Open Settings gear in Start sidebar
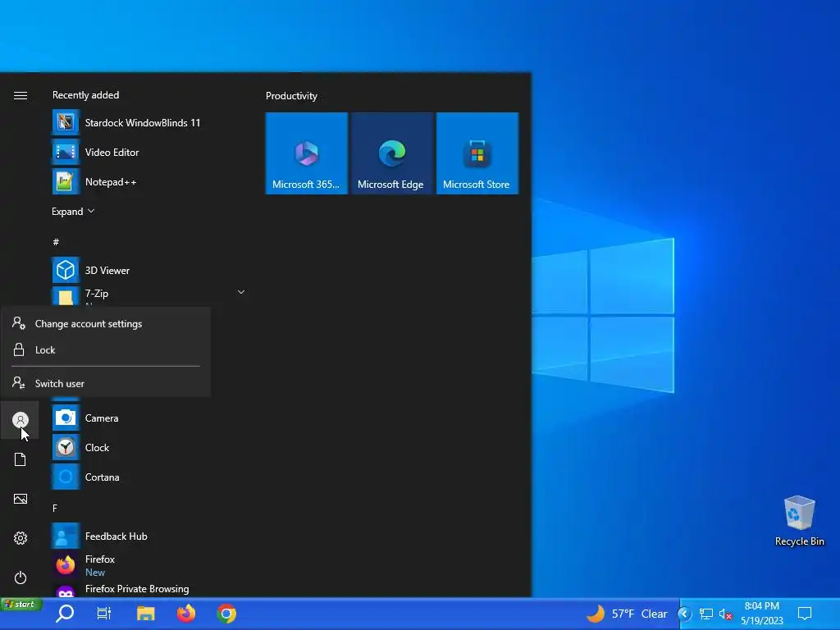Image resolution: width=840 pixels, height=630 pixels. tap(21, 538)
